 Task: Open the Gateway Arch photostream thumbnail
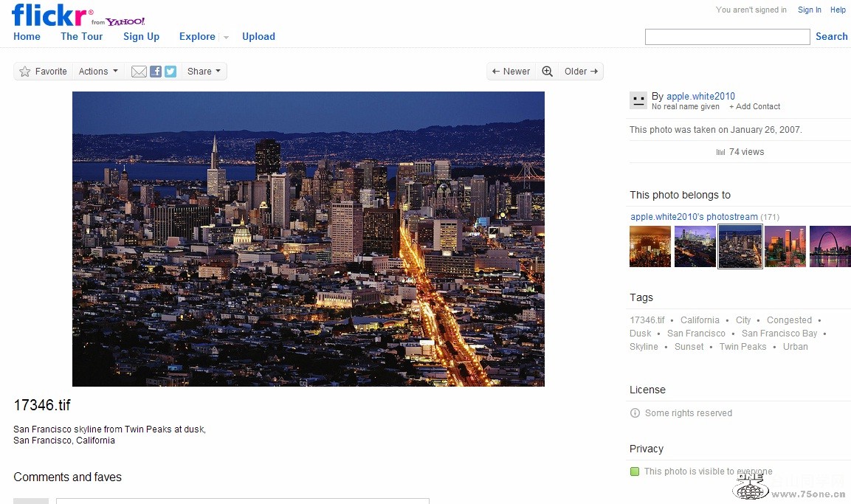[x=830, y=246]
